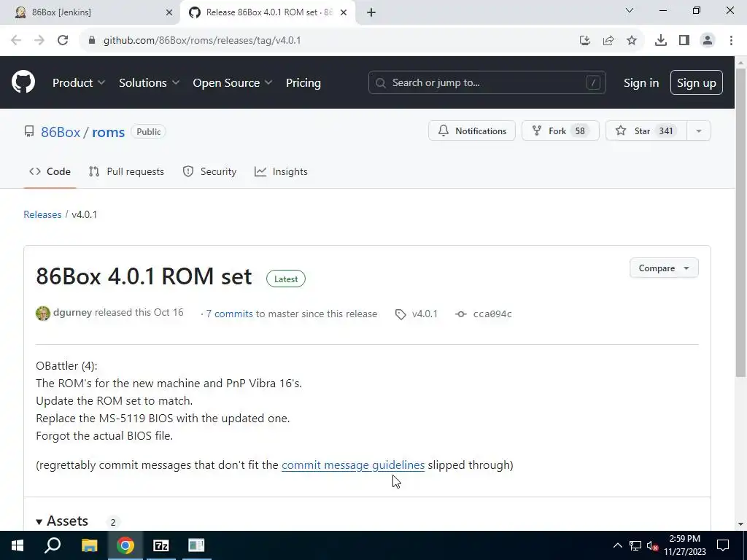Click muted volume tray icon
The height and width of the screenshot is (560, 747).
click(x=652, y=545)
